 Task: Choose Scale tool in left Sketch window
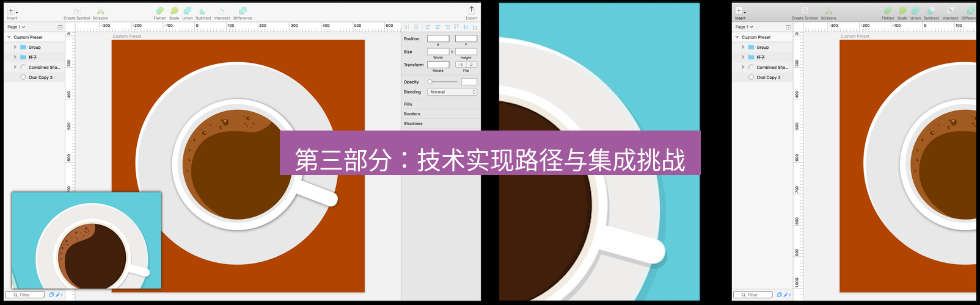[174, 10]
